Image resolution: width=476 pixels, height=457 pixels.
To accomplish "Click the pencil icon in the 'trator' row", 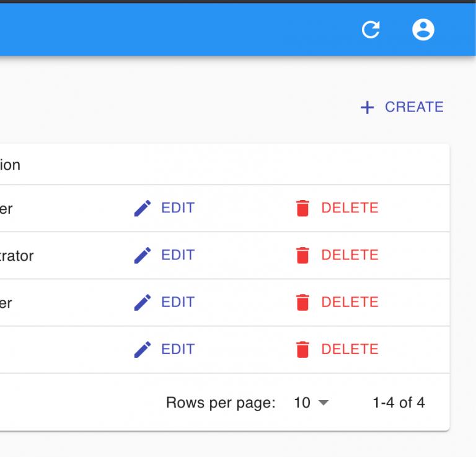I will click(x=143, y=256).
